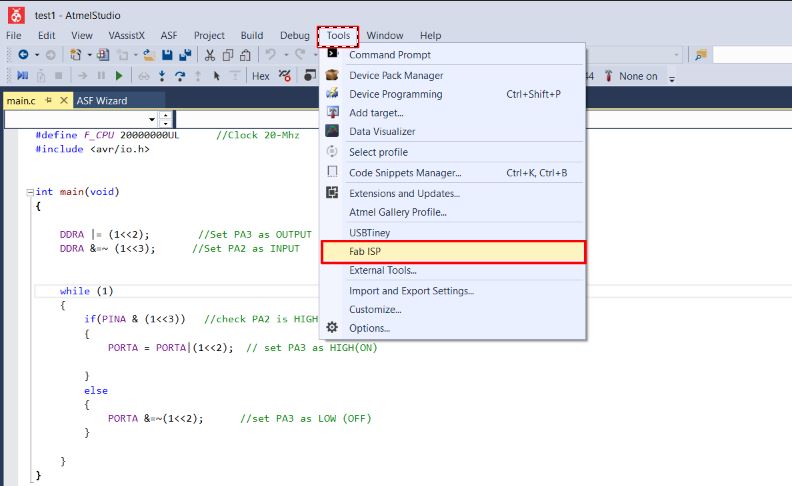This screenshot has height=486, width=792.
Task: Toggle pin on main.c tab
Action: click(48, 100)
